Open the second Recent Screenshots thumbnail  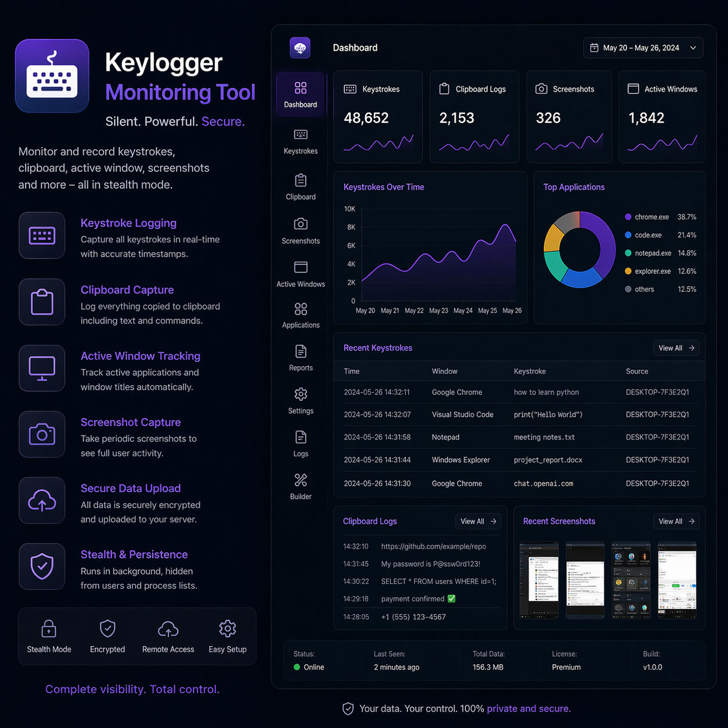coord(585,580)
